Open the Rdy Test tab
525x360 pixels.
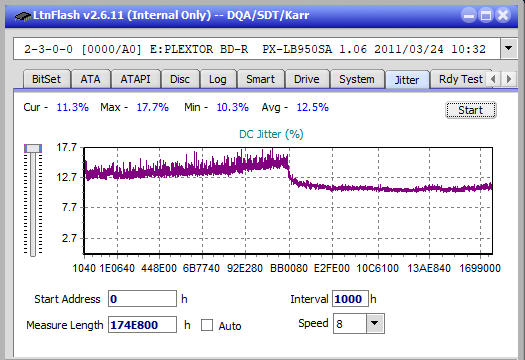click(x=461, y=79)
